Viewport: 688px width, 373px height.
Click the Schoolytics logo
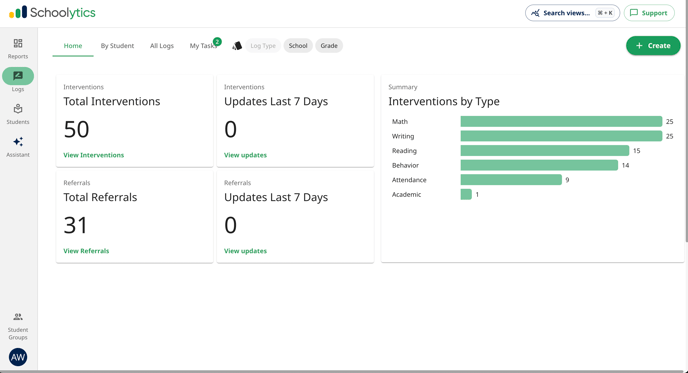tap(52, 13)
